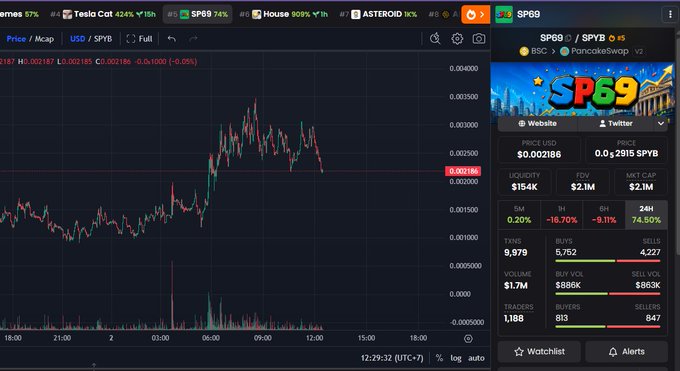Click the ASTEROID token icon
This screenshot has height=371, width=680.
[x=356, y=14]
